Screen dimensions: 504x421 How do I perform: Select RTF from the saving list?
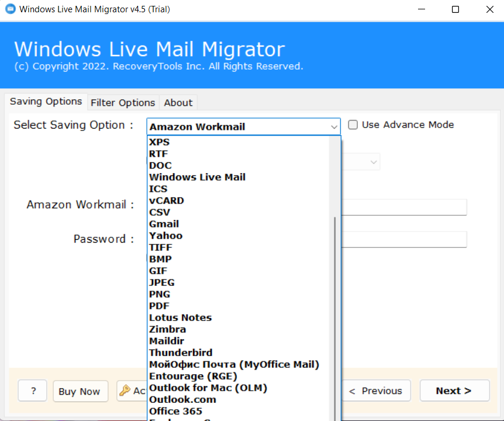(x=238, y=154)
